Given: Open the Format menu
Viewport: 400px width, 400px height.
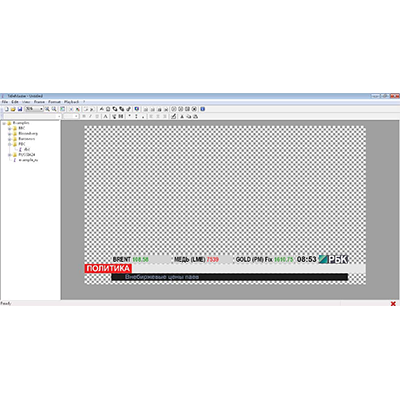Looking at the screenshot, I should tap(54, 102).
